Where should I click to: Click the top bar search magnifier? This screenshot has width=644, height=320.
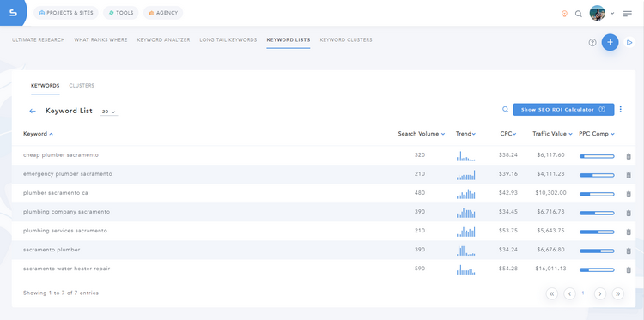click(578, 14)
